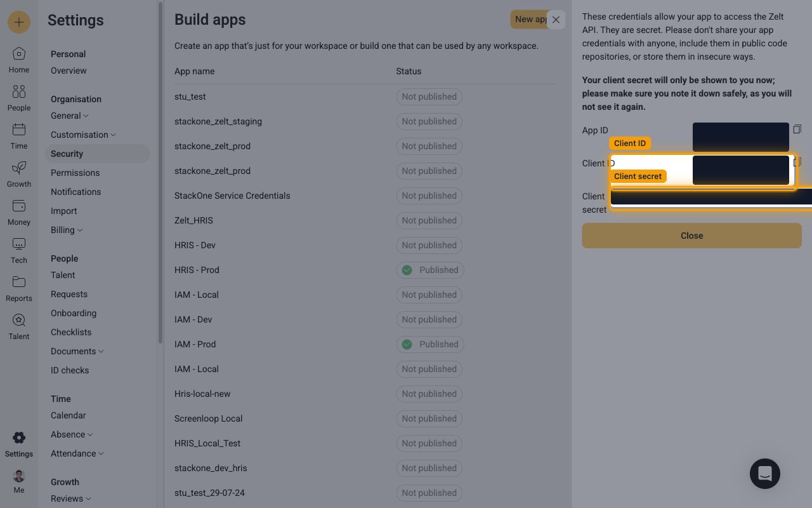Viewport: 812px width, 508px height.
Task: Open StackOne Service Credentials app
Action: pyautogui.click(x=364, y=196)
